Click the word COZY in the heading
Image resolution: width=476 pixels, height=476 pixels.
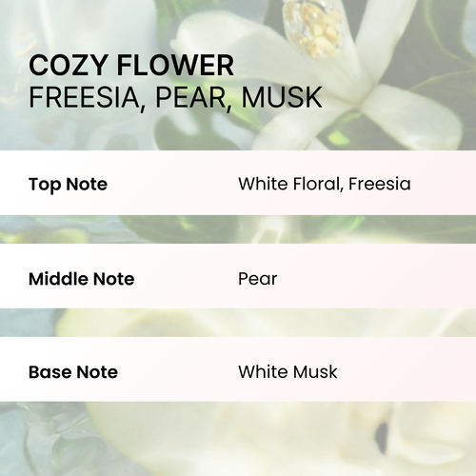[x=68, y=66]
